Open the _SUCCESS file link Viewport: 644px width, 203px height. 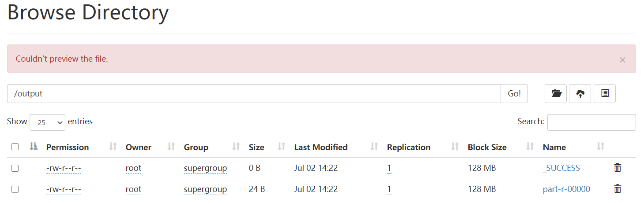[561, 168]
